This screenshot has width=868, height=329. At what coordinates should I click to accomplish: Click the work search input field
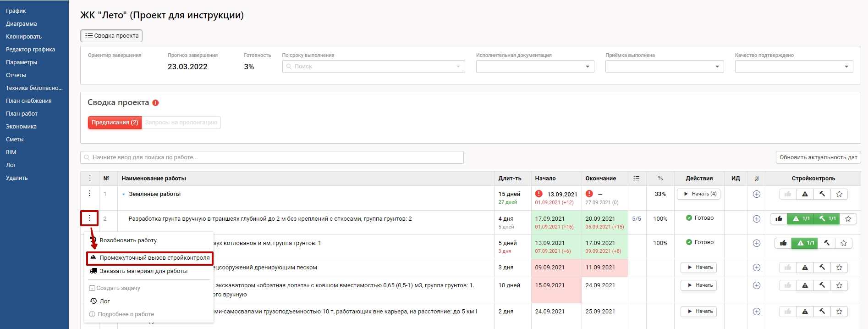[x=272, y=157]
